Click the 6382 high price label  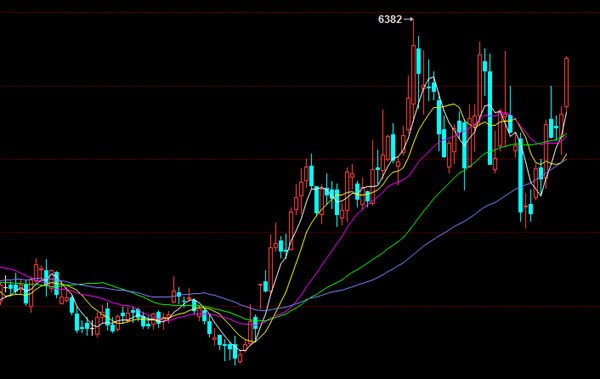(390, 19)
